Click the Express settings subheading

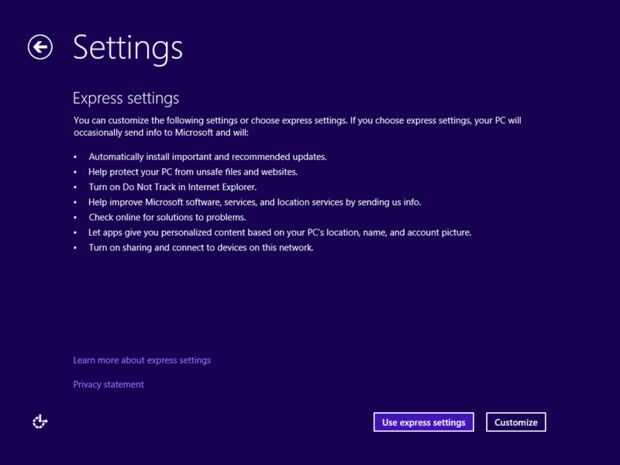click(126, 98)
